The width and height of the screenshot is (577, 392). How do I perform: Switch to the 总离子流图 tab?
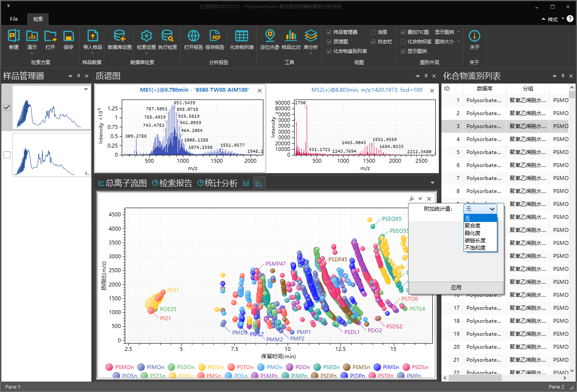(123, 183)
